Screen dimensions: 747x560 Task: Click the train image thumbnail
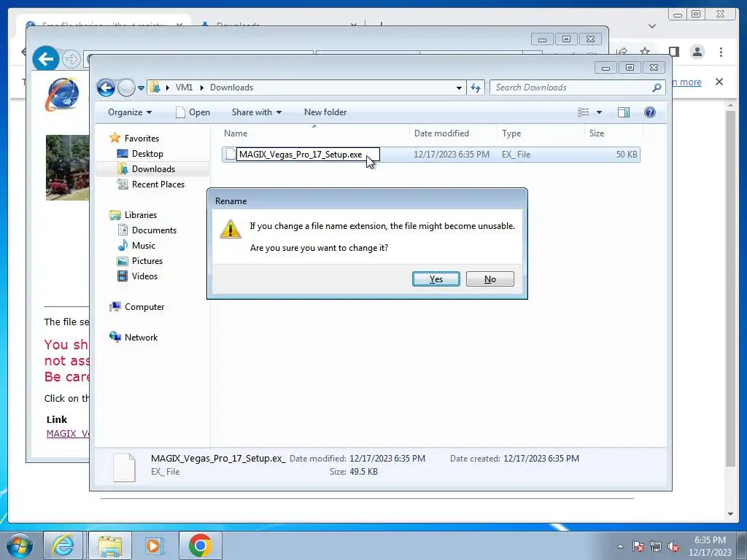coord(67,168)
